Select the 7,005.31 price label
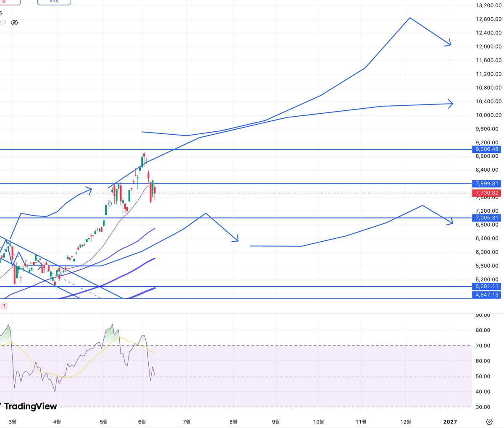The width and height of the screenshot is (504, 428). 487,218
